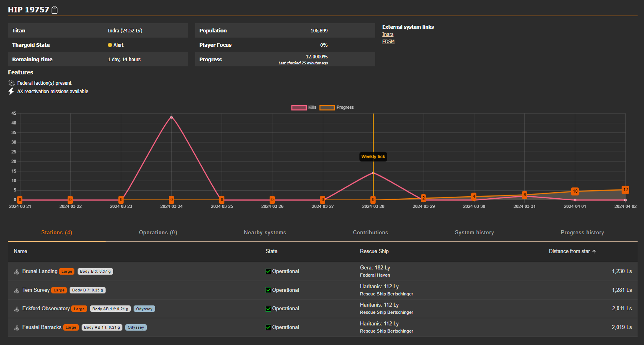Click progress label 4 on 2024-03-30

coord(474,196)
